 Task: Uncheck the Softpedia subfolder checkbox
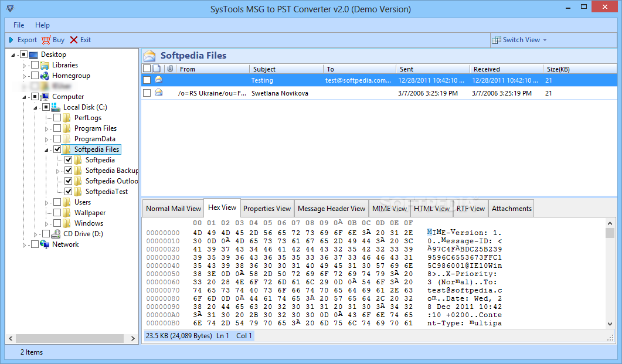(x=68, y=160)
